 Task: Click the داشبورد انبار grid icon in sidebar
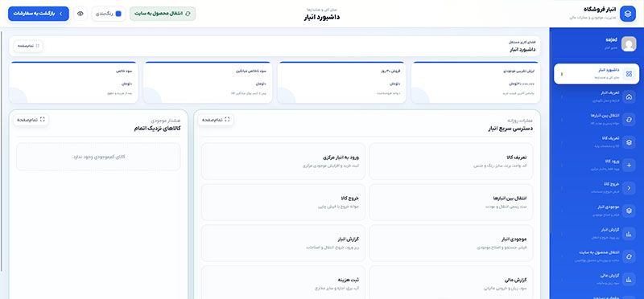click(629, 74)
